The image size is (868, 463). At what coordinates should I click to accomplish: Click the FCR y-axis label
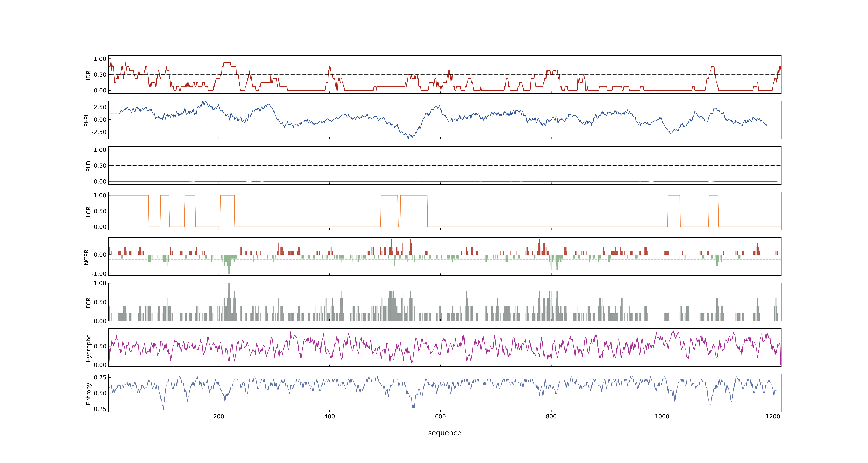[88, 303]
